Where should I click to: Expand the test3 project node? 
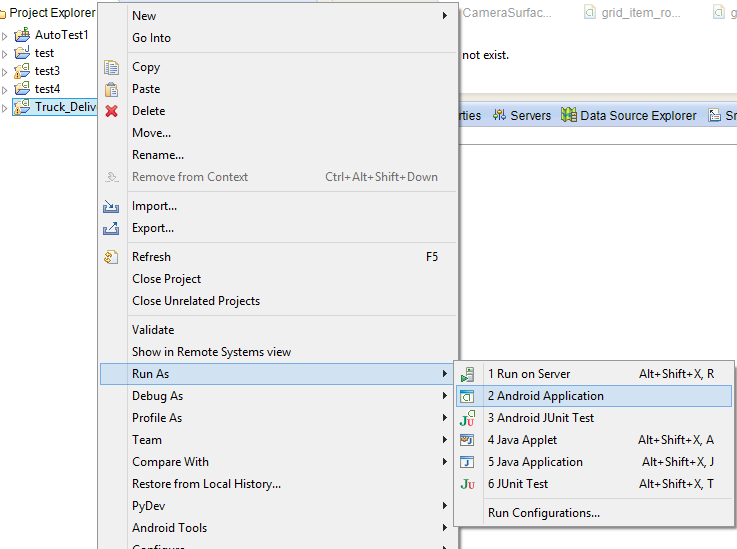[x=5, y=71]
